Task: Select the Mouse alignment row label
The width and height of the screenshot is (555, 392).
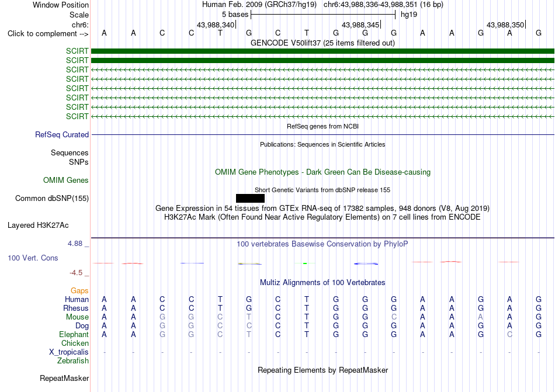Action: click(x=78, y=317)
